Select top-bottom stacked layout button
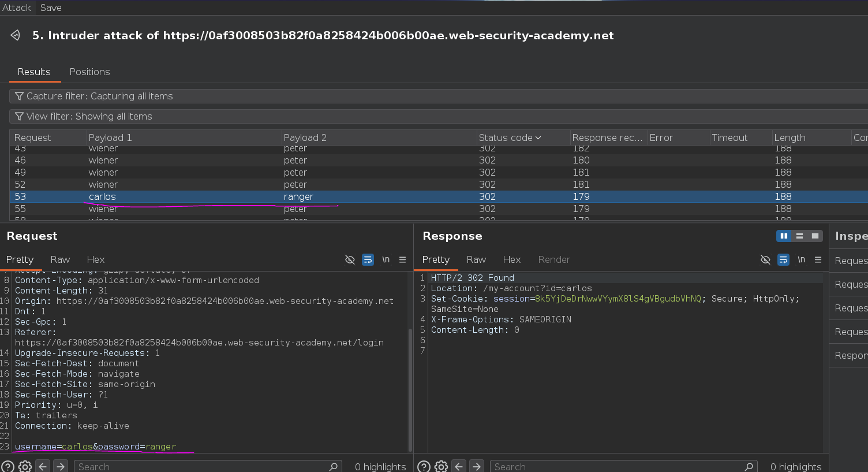Viewport: 868px width, 472px height. (799, 236)
